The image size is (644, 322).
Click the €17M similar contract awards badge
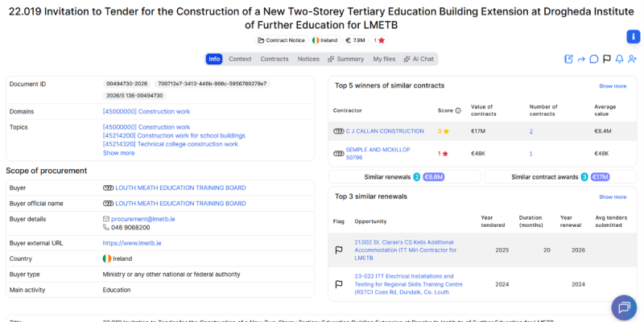pos(601,177)
